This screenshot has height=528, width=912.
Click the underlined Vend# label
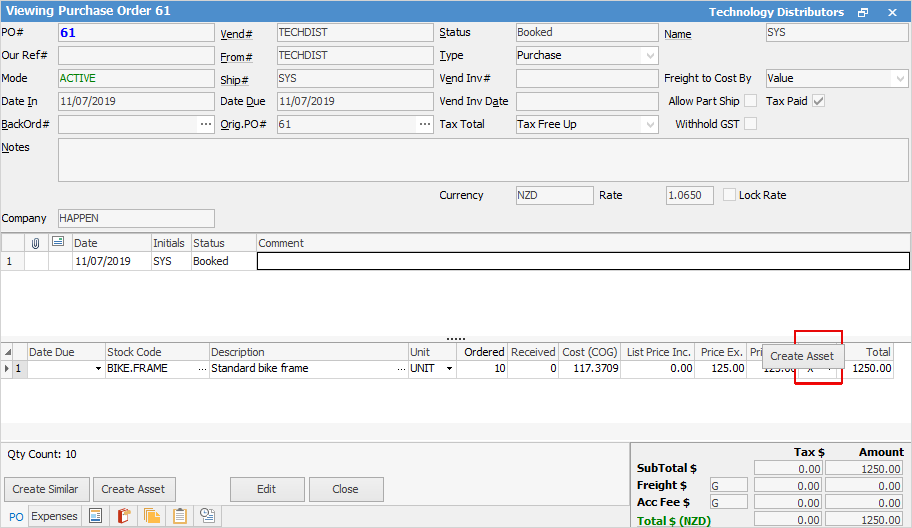click(236, 34)
